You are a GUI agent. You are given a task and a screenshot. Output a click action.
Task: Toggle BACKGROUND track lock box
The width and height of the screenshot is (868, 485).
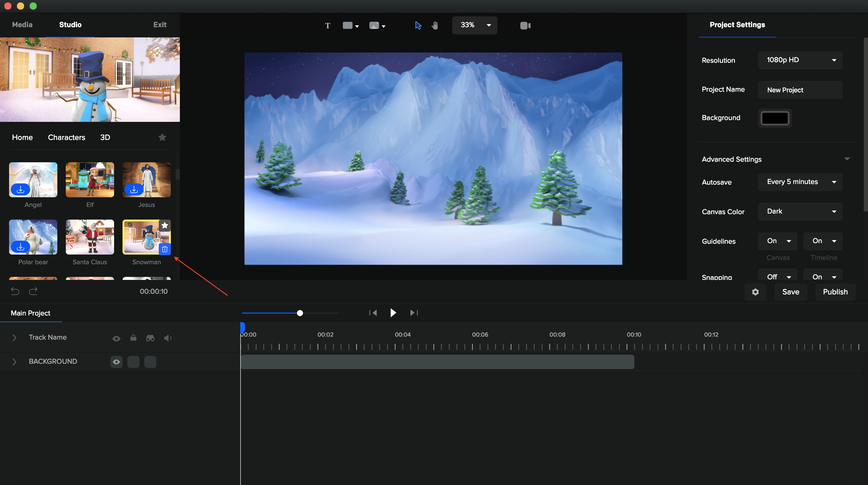coord(133,362)
